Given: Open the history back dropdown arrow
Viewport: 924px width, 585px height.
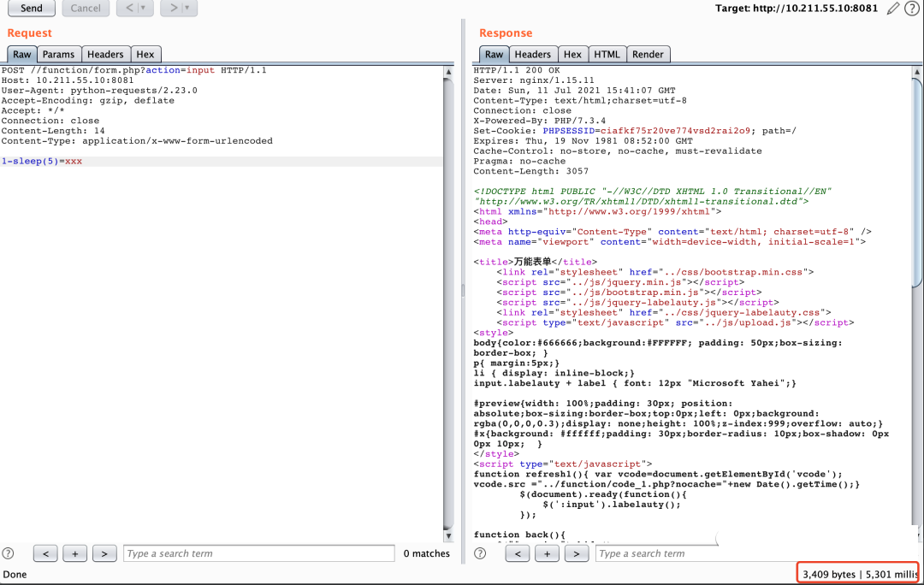Looking at the screenshot, I should coord(145,9).
